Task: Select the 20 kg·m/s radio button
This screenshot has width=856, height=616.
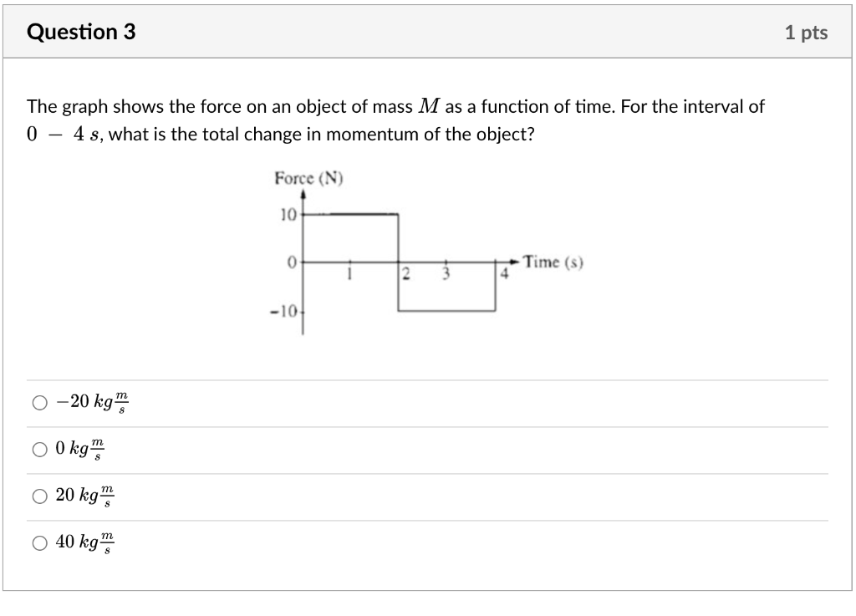Action: coord(38,496)
